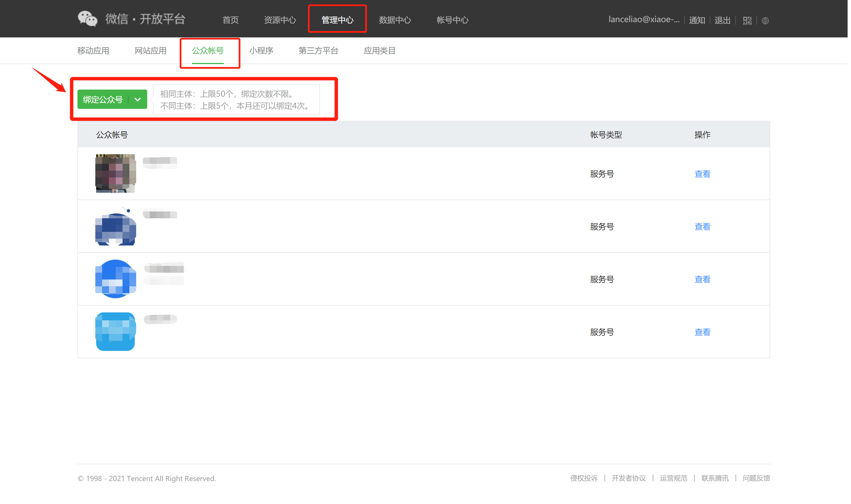The width and height of the screenshot is (851, 504).
Task: Switch to the 小程序 tab
Action: 262,51
